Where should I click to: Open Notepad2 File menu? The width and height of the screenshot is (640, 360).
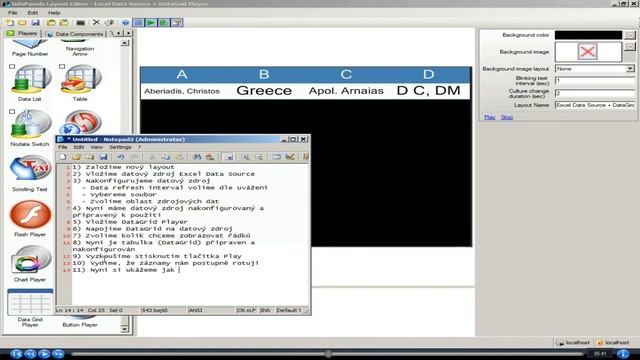[x=62, y=147]
